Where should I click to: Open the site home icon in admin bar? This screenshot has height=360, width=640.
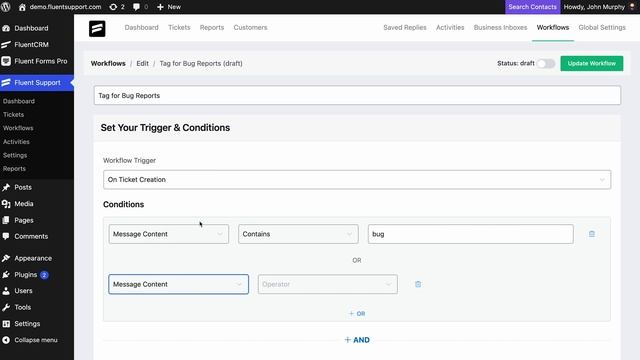tap(22, 7)
